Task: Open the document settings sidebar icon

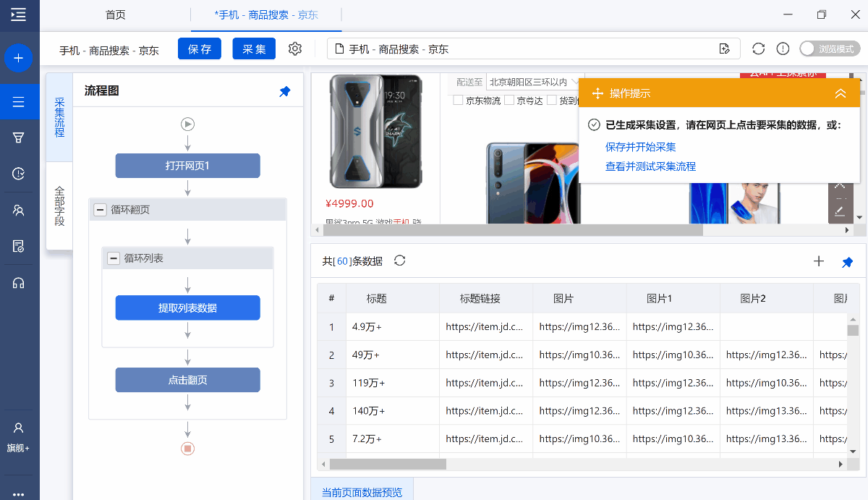Action: [19, 246]
